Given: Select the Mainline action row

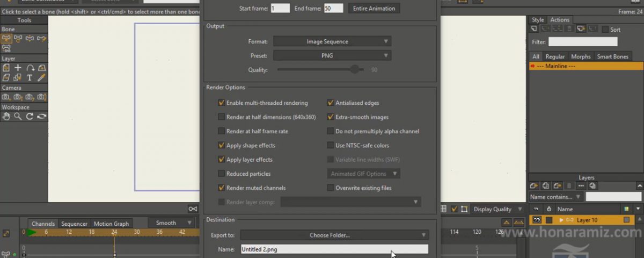Looking at the screenshot, I should tap(586, 66).
